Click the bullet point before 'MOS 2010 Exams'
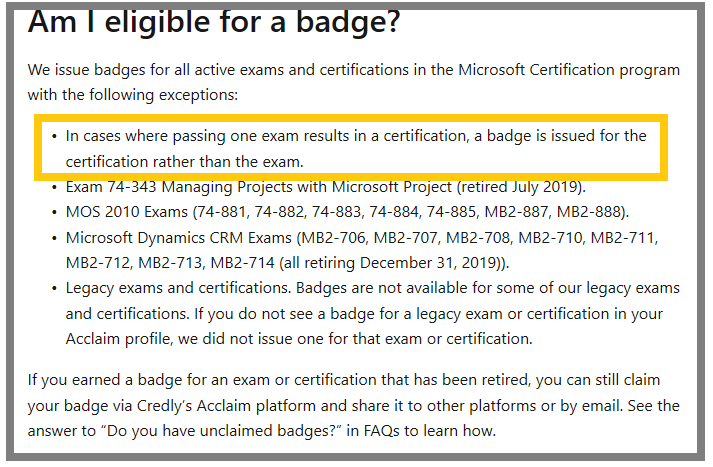713x467 pixels. pos(54,212)
